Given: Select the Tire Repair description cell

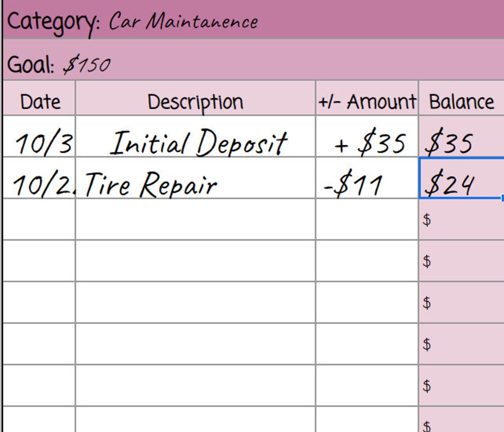Looking at the screenshot, I should (195, 178).
